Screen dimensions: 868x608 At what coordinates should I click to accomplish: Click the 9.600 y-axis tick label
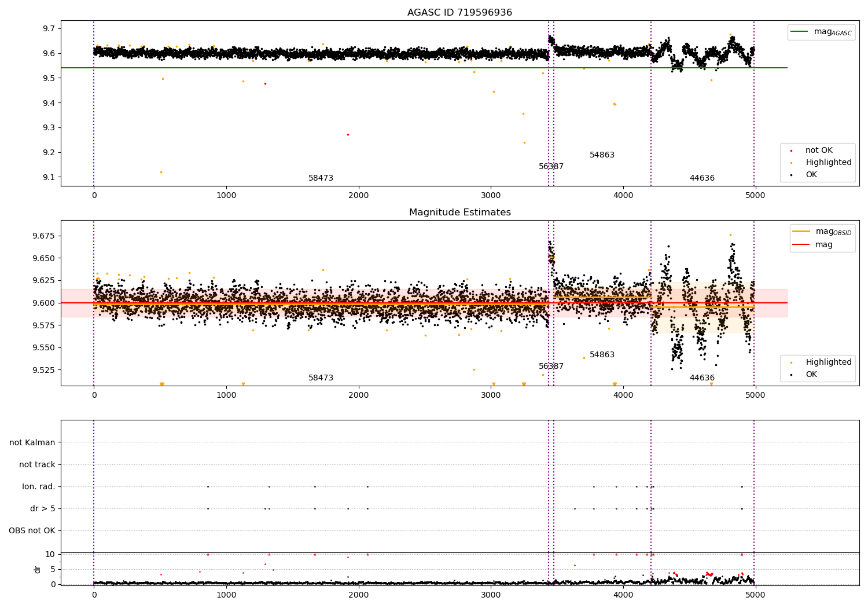[44, 303]
